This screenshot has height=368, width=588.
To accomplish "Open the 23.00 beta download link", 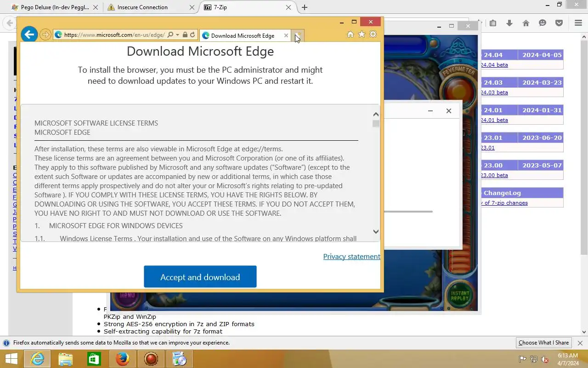I will pyautogui.click(x=494, y=175).
